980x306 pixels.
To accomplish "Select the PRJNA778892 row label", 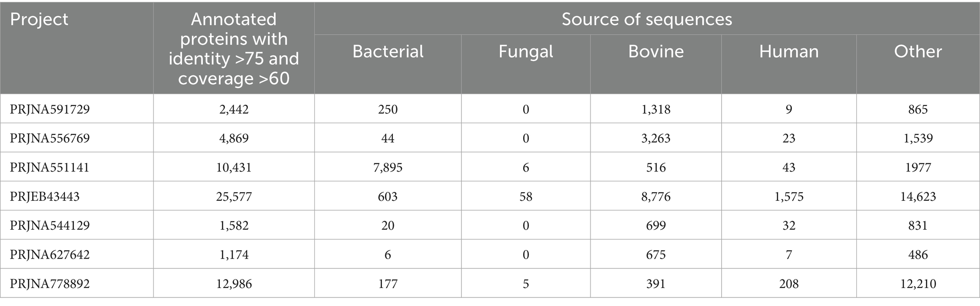I will click(50, 284).
